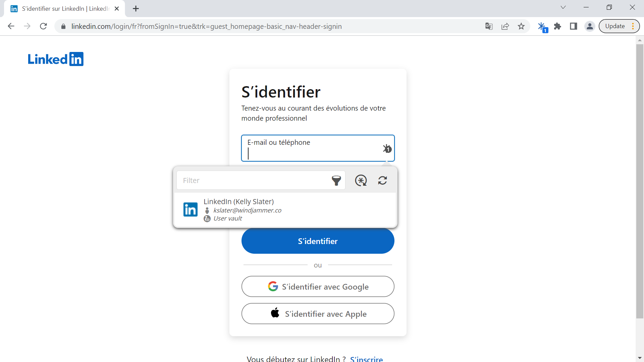Click the Update button in Chrome
Screen dimensions: 644x362
coord(615,26)
